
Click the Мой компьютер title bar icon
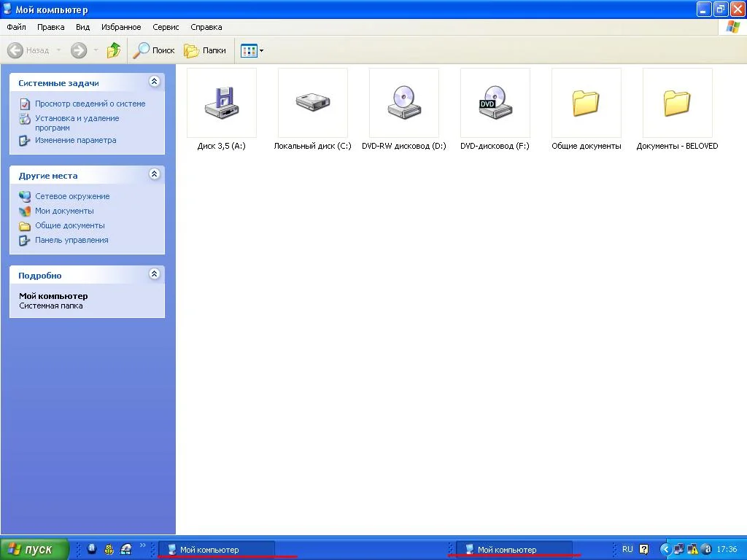[x=7, y=9]
